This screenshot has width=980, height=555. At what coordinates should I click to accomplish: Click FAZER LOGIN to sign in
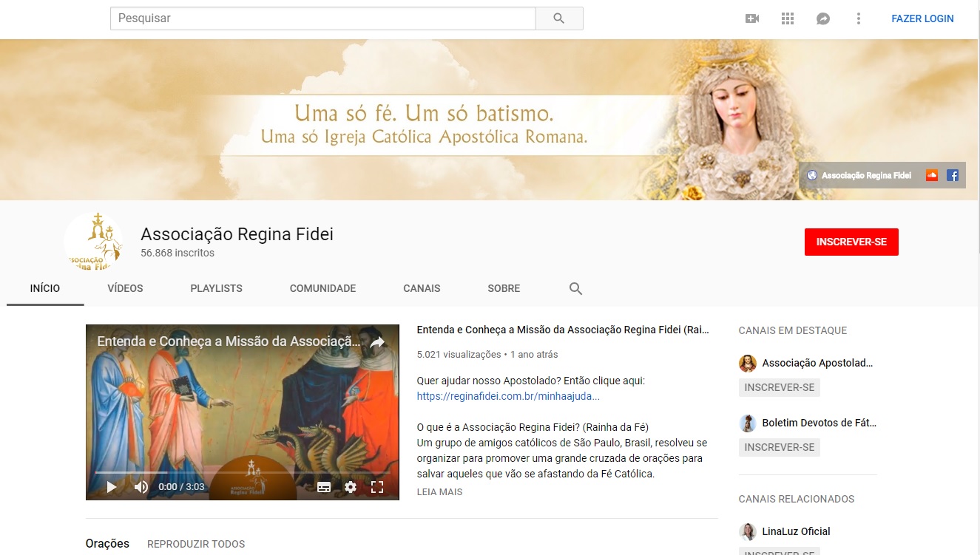(x=922, y=18)
